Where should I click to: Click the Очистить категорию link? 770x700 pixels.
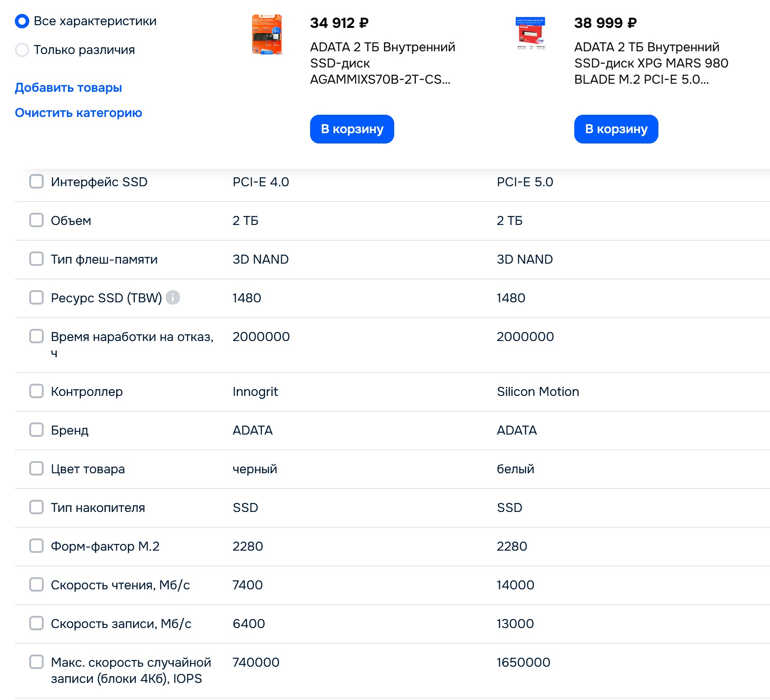pyautogui.click(x=78, y=113)
